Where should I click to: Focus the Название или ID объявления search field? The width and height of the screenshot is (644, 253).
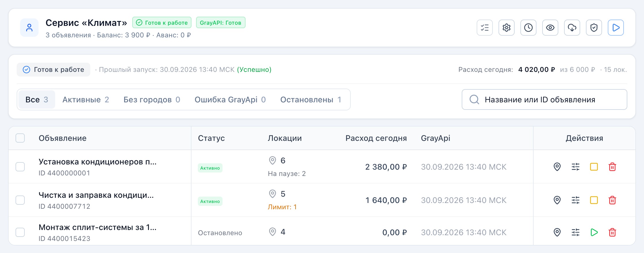point(544,99)
